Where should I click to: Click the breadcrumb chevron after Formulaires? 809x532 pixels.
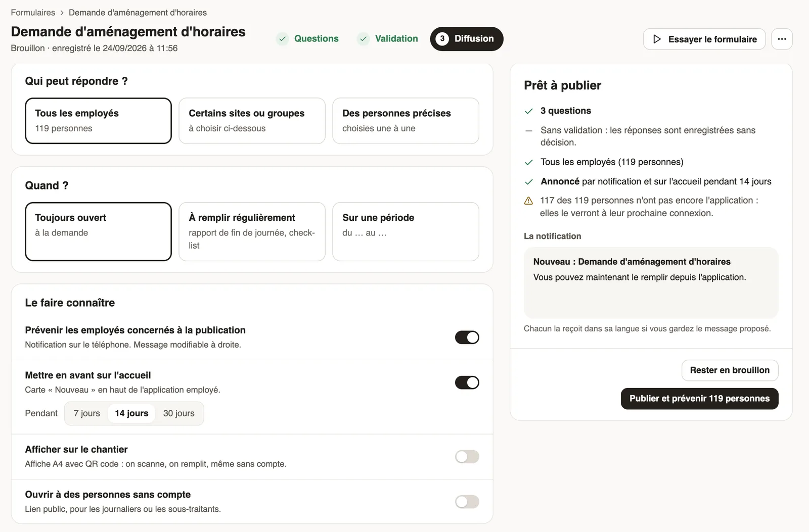pyautogui.click(x=62, y=13)
